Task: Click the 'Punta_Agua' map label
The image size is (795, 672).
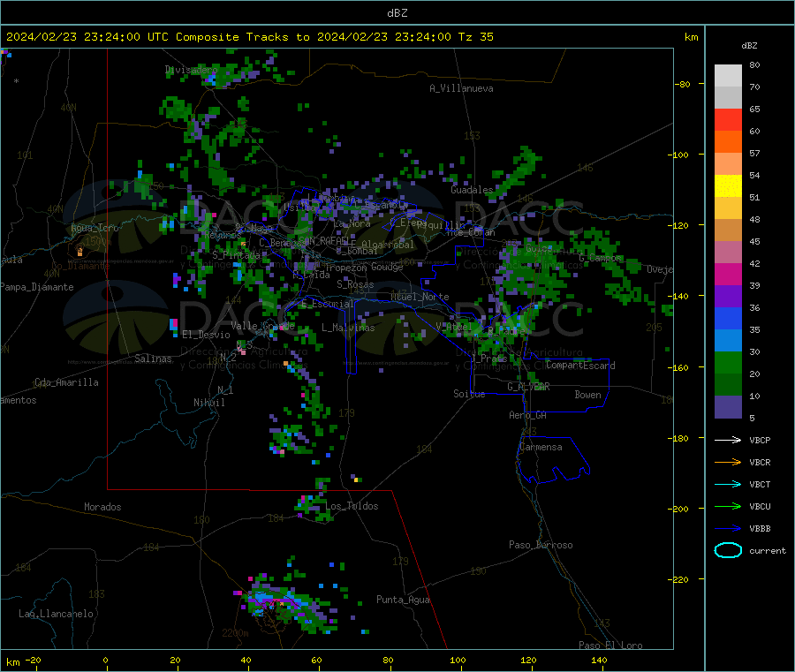Action: click(403, 600)
